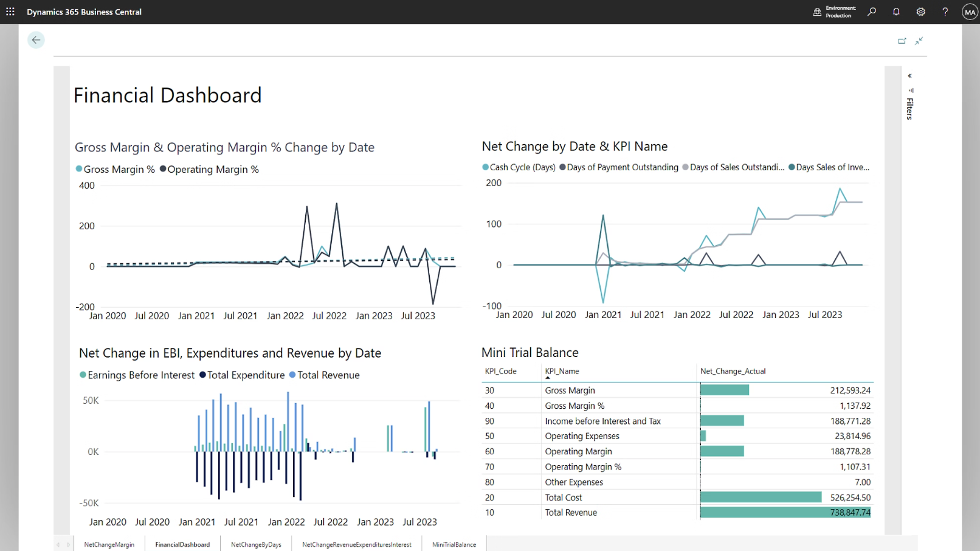This screenshot has height=551, width=980.
Task: Pop out the report in new window
Action: (903, 40)
